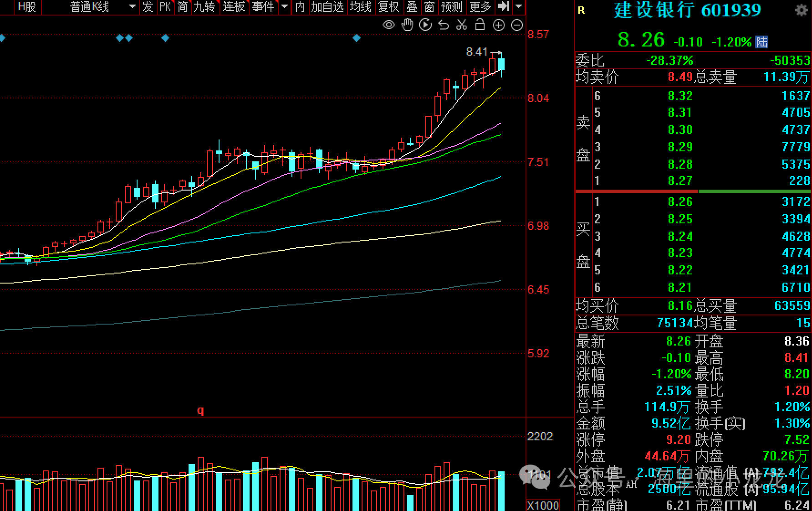Toggle the 连板 indicator
The width and height of the screenshot is (812, 511).
coord(234,6)
